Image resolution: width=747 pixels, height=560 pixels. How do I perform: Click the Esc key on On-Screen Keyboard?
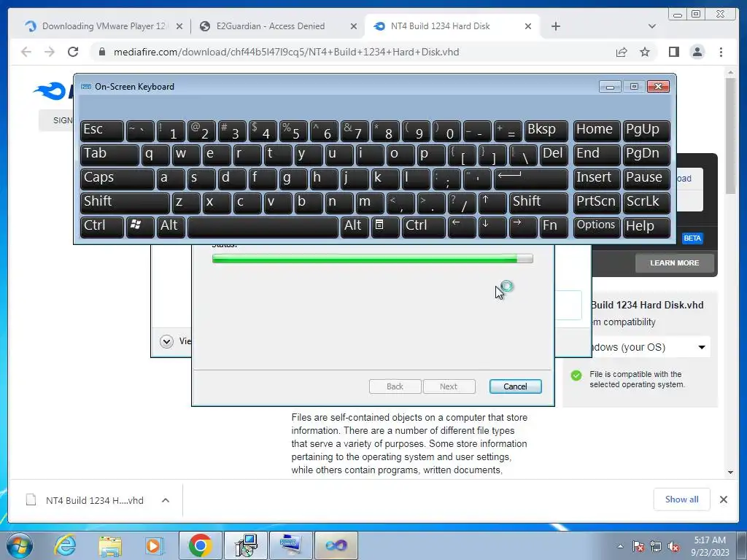[x=102, y=131]
